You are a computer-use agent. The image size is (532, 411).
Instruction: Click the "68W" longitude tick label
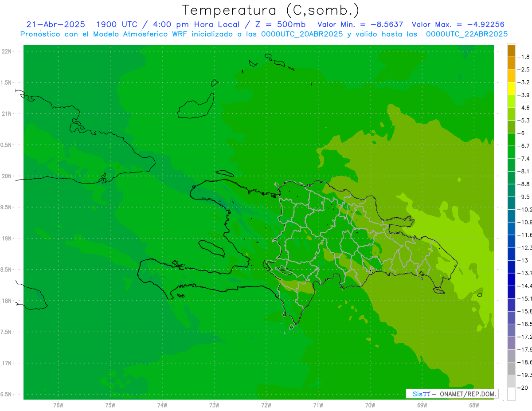click(474, 405)
